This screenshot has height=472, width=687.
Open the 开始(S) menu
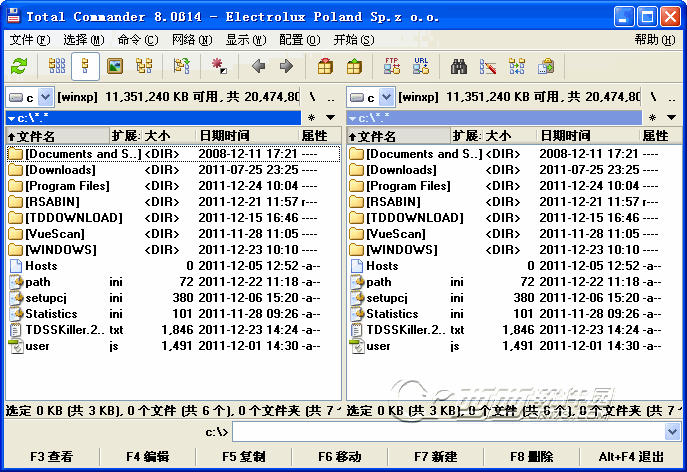pos(354,40)
